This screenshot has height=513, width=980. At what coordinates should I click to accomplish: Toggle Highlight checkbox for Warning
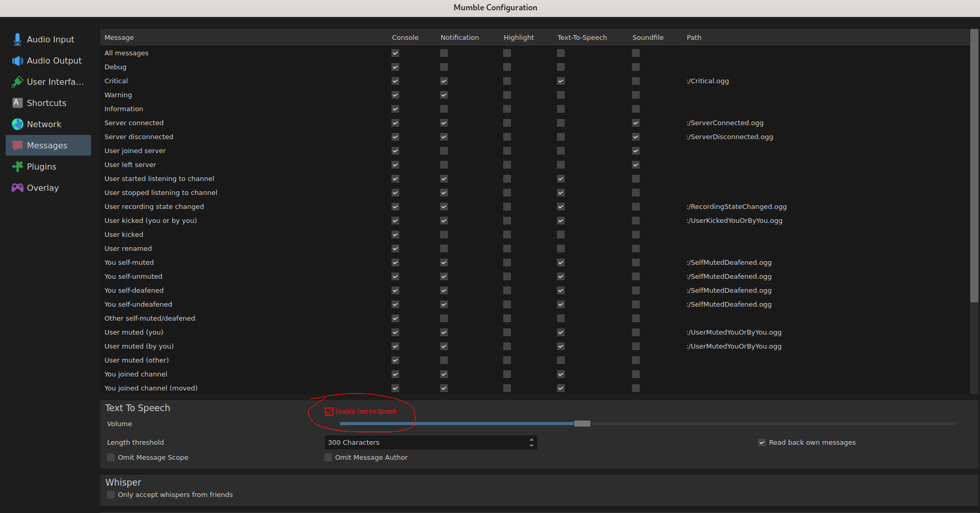tap(507, 95)
